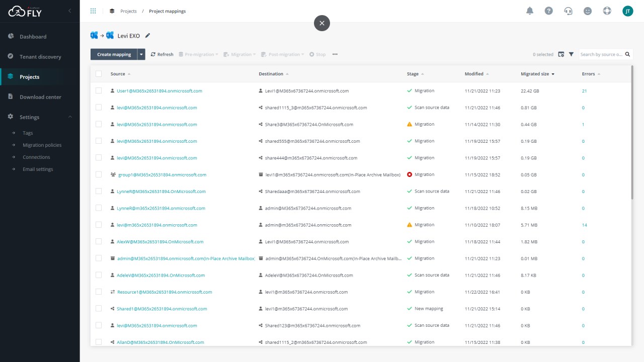Open the JT user avatar menu
The width and height of the screenshot is (644, 362).
pos(628,11)
